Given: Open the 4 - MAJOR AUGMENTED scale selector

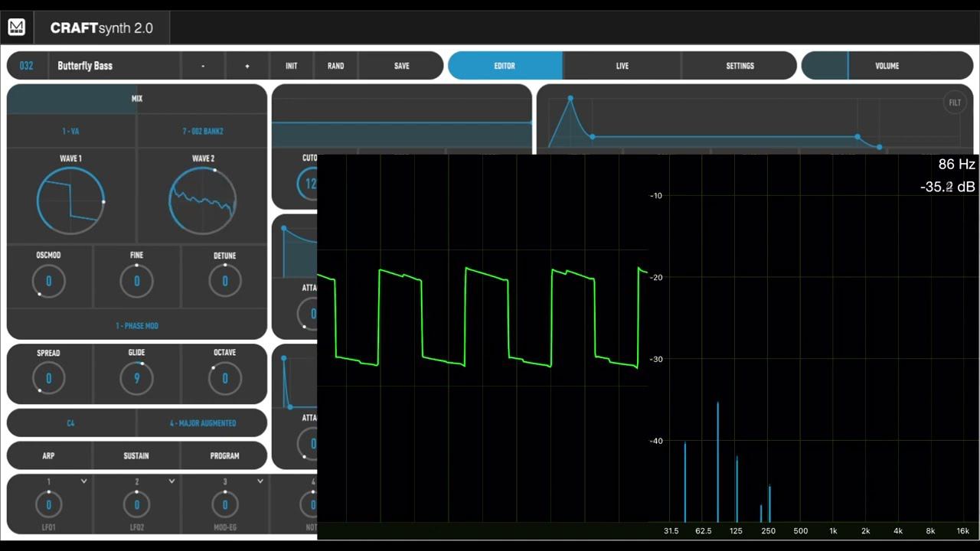Looking at the screenshot, I should pos(203,422).
